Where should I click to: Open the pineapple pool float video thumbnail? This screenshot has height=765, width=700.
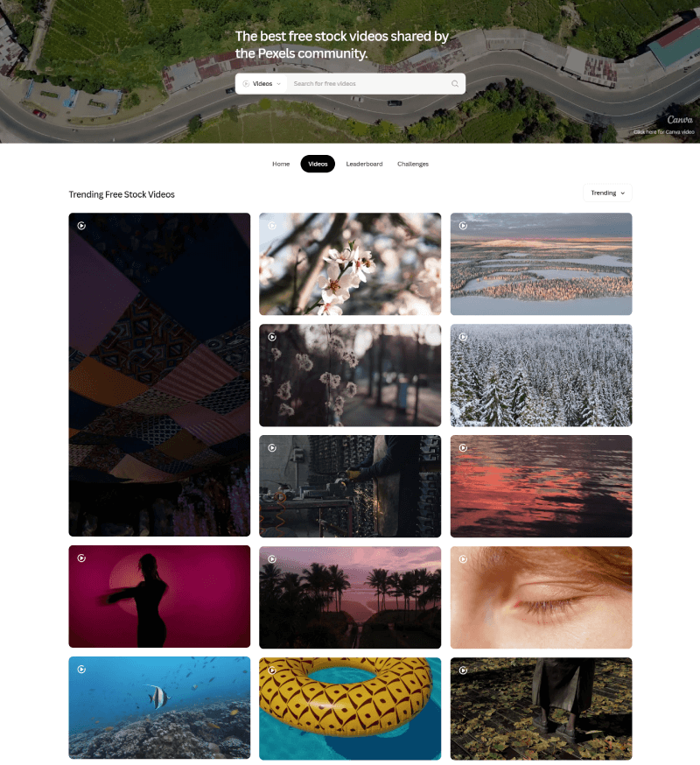pyautogui.click(x=350, y=708)
